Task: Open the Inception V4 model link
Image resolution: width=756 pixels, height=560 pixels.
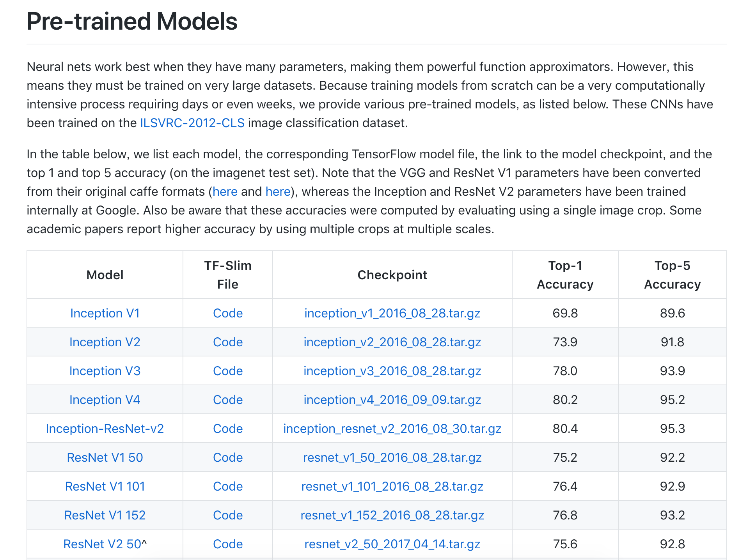Action: point(105,400)
